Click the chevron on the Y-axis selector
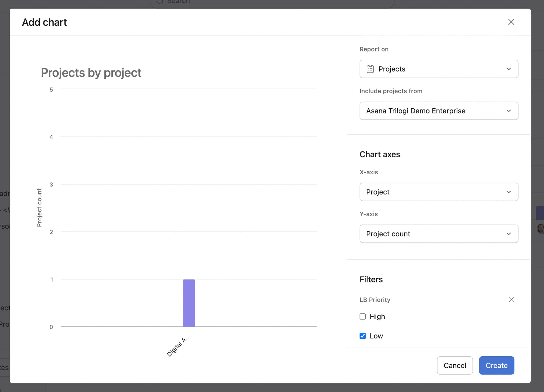 509,234
